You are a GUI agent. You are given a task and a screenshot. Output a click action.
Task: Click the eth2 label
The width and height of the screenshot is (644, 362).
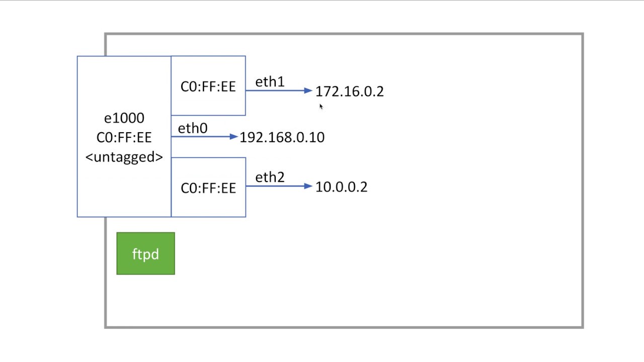pos(270,177)
